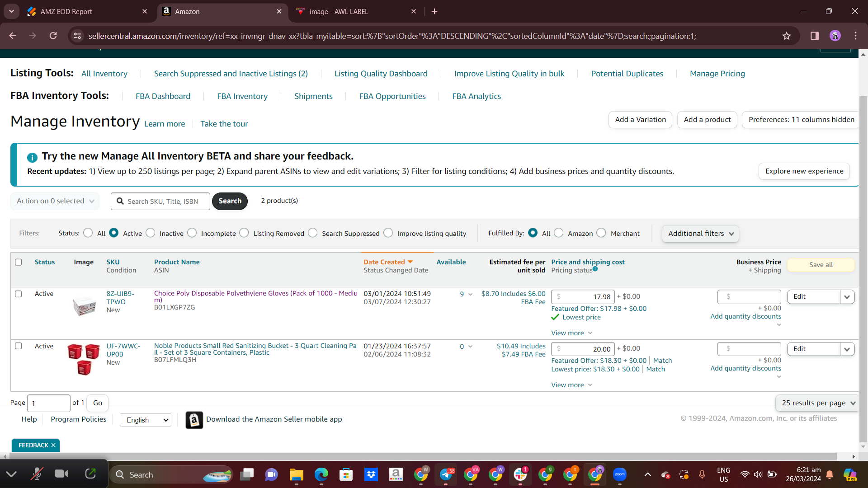The image size is (868, 488).
Task: Open Listing Quality Dashboard
Action: pyautogui.click(x=381, y=74)
